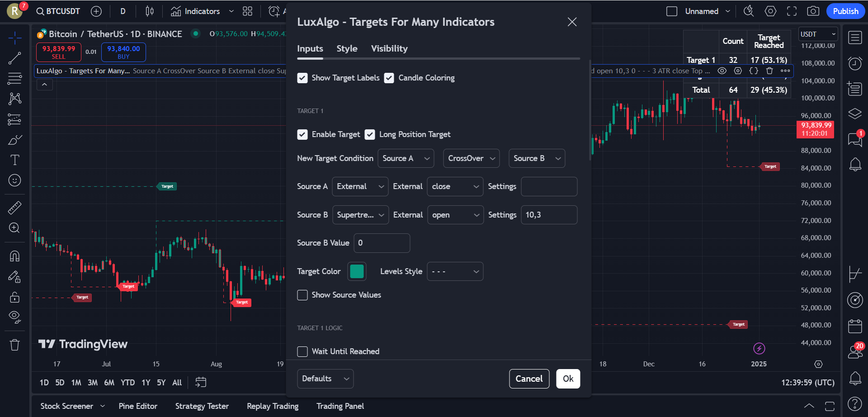Expand the Defaults dropdown in the dialog
The height and width of the screenshot is (417, 868).
click(x=325, y=379)
